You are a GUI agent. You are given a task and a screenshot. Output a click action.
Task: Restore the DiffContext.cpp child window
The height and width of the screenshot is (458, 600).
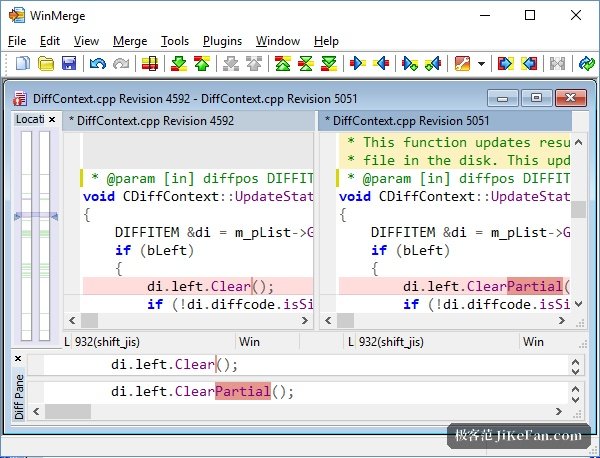click(536, 98)
